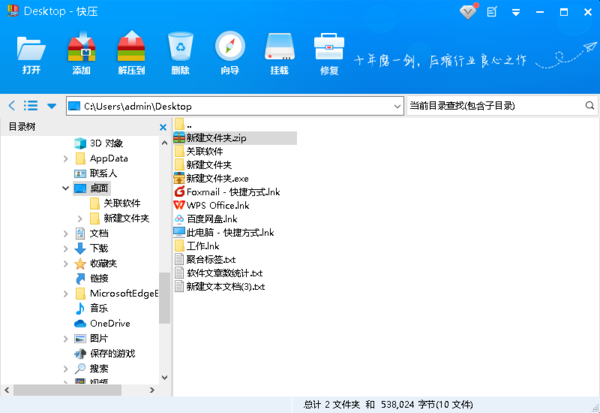Image resolution: width=600 pixels, height=413 pixels.
Task: Click the WPS Office red icon
Action: [x=179, y=206]
